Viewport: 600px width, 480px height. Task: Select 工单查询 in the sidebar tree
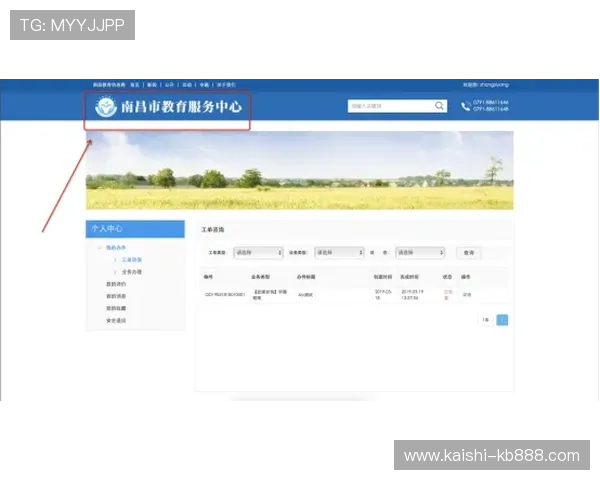132,260
